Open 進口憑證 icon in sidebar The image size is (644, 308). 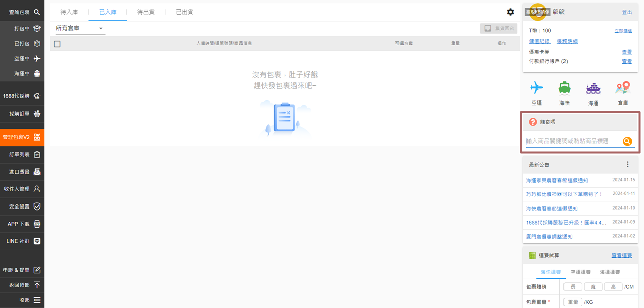pos(37,172)
